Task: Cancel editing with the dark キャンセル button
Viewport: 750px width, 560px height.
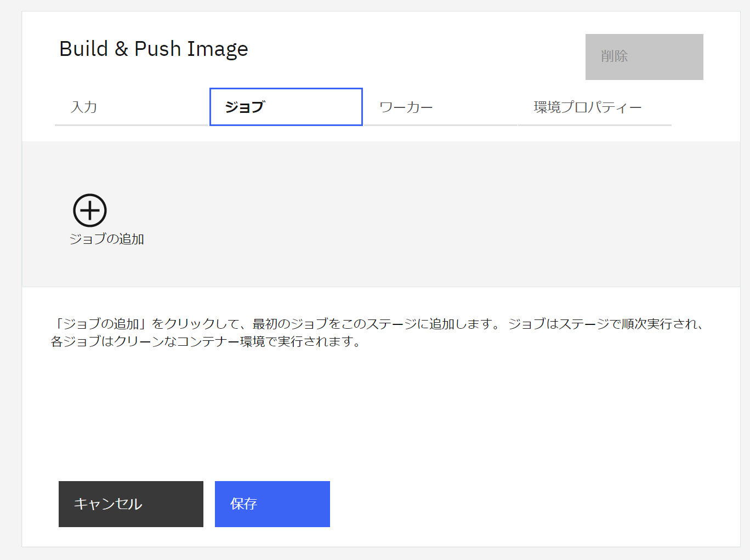Action: [x=130, y=504]
